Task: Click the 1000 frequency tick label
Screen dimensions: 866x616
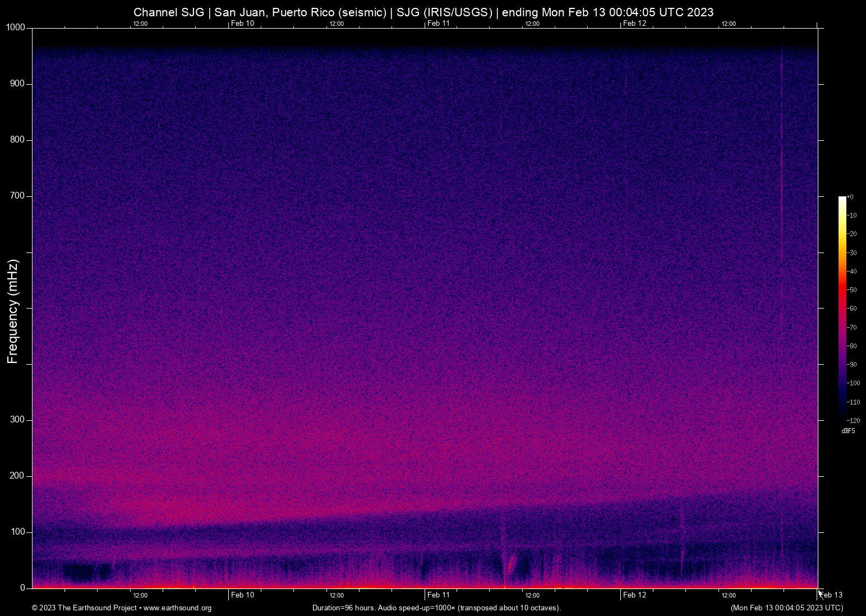Action: pos(15,26)
